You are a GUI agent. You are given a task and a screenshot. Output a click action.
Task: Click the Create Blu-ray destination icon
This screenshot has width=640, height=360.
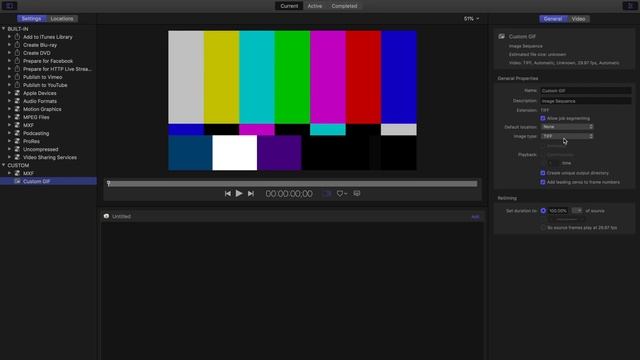[x=17, y=45]
